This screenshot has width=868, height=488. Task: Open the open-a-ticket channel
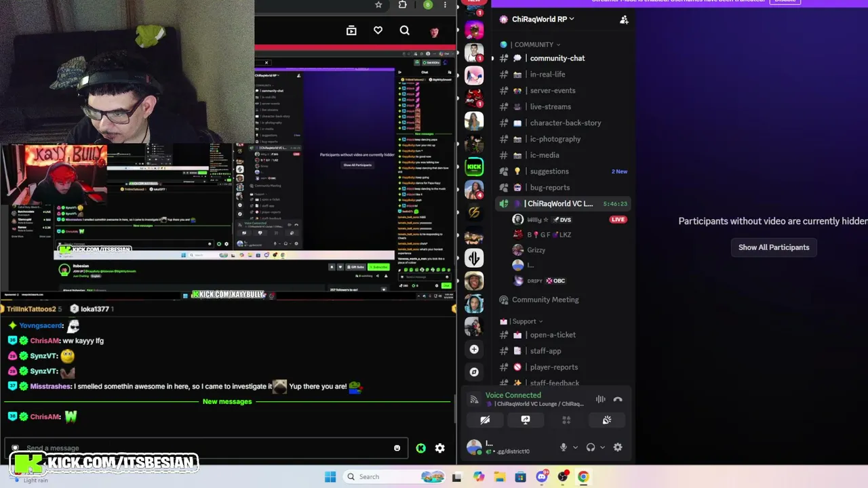(x=563, y=335)
